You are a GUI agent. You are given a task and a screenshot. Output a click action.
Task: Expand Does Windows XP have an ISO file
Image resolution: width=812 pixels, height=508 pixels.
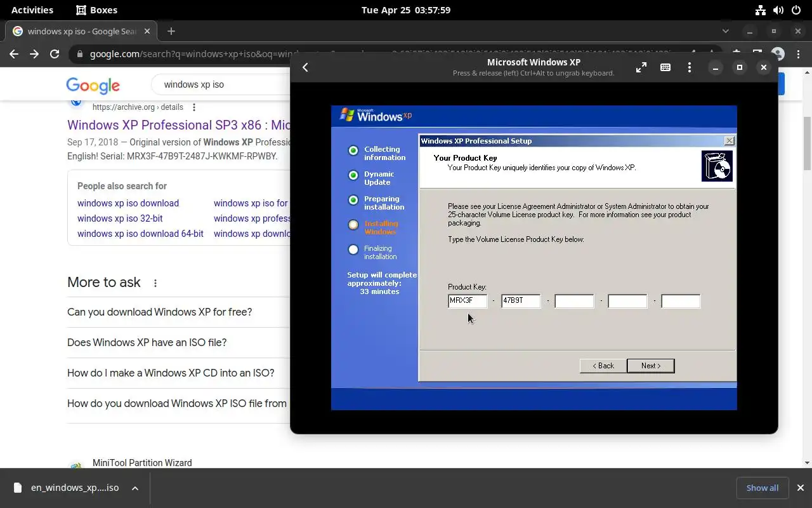coord(178,342)
